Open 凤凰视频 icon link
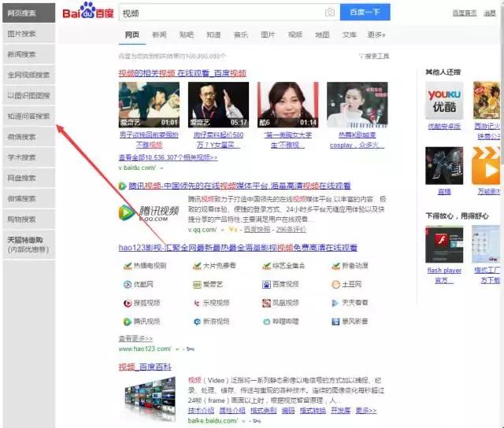This screenshot has height=428, width=504. tap(280, 303)
